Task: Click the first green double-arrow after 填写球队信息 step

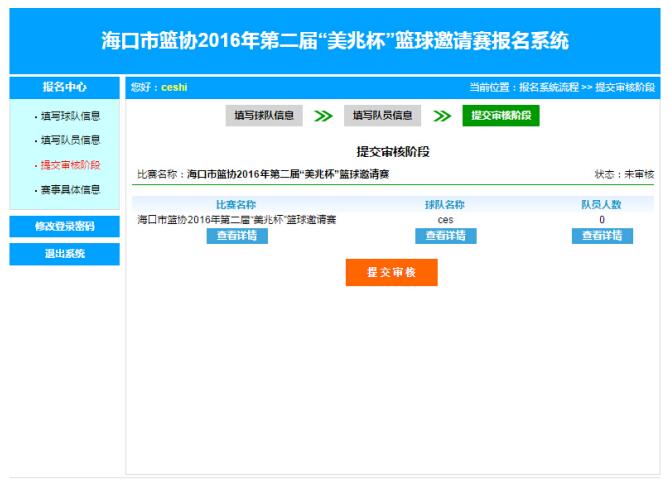Action: [x=323, y=116]
